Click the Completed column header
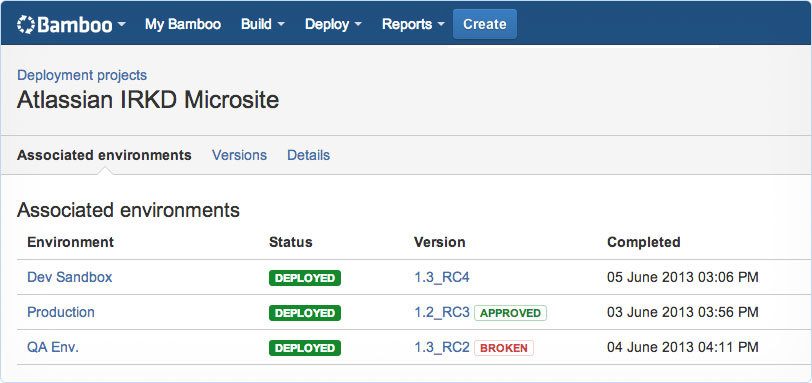 [644, 242]
